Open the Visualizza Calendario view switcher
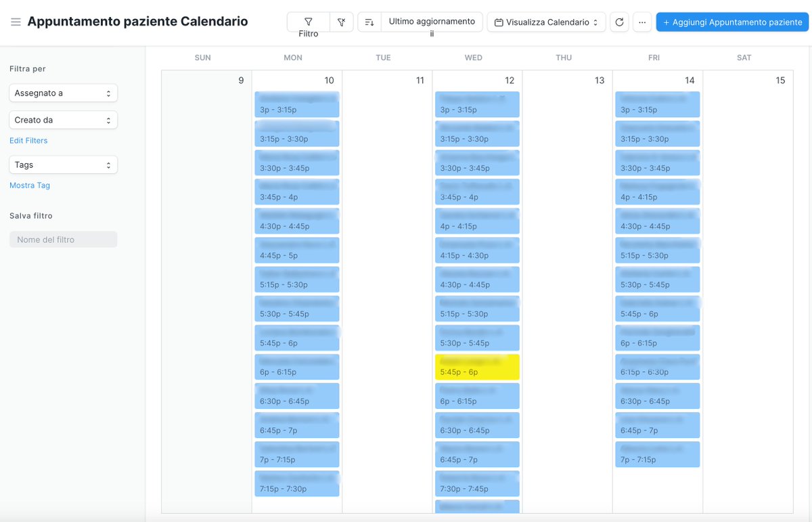 tap(546, 22)
